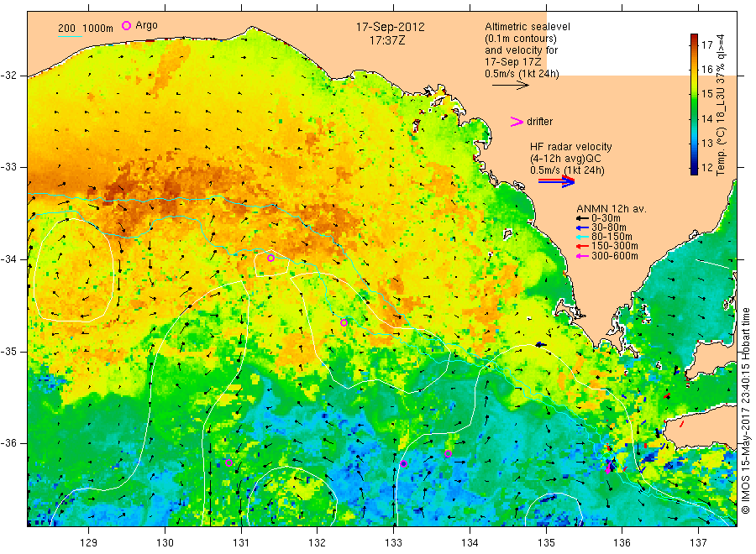Click the '1000m' legend label
756x554 pixels.
click(98, 29)
